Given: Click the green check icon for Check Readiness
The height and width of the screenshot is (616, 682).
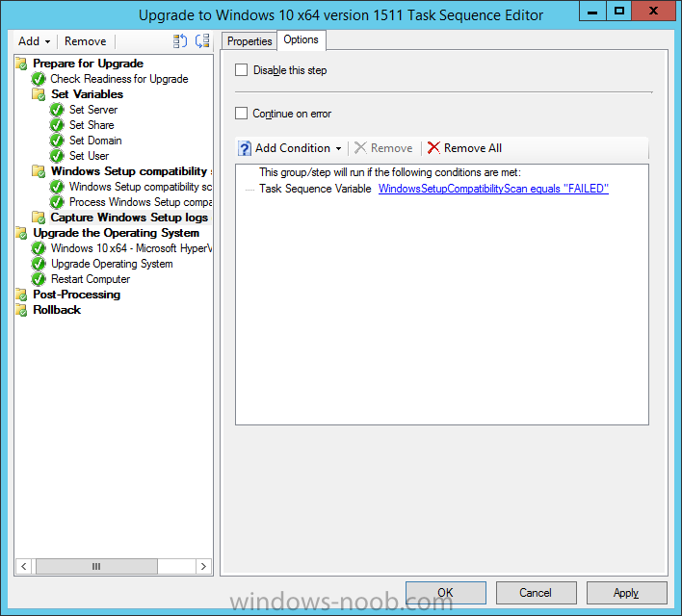Looking at the screenshot, I should pyautogui.click(x=39, y=79).
